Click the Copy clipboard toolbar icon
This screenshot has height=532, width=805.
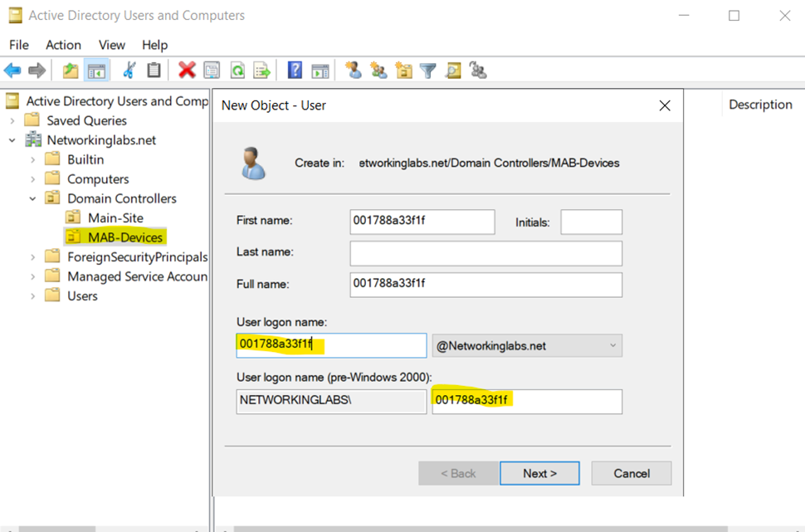click(154, 71)
